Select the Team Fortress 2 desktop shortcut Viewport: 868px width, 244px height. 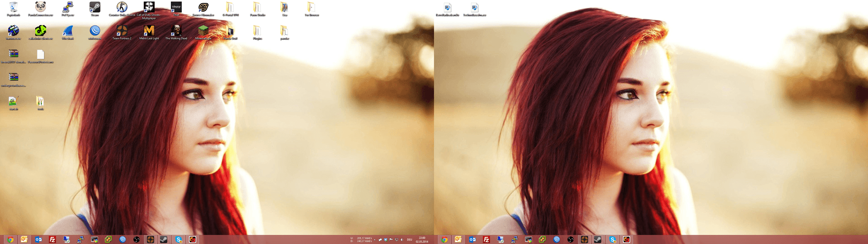coord(122,31)
